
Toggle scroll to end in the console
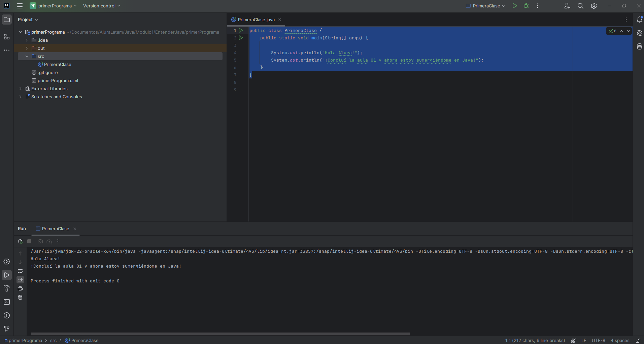(20, 280)
